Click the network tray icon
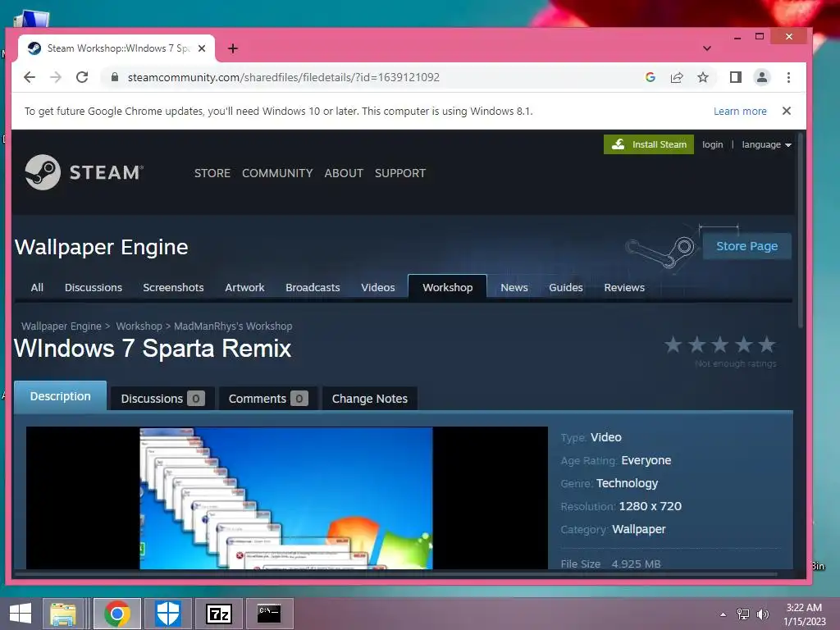This screenshot has width=840, height=630. (743, 614)
